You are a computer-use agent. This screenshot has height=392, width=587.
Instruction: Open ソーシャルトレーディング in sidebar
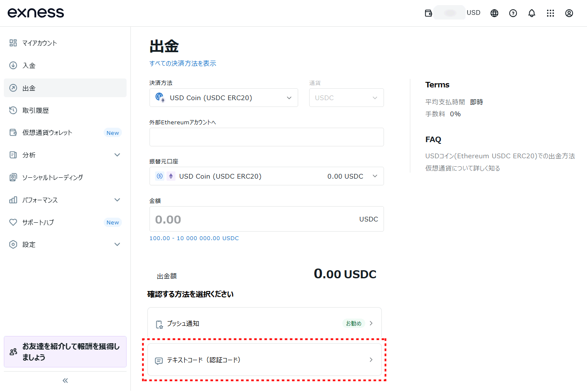[x=65, y=177]
